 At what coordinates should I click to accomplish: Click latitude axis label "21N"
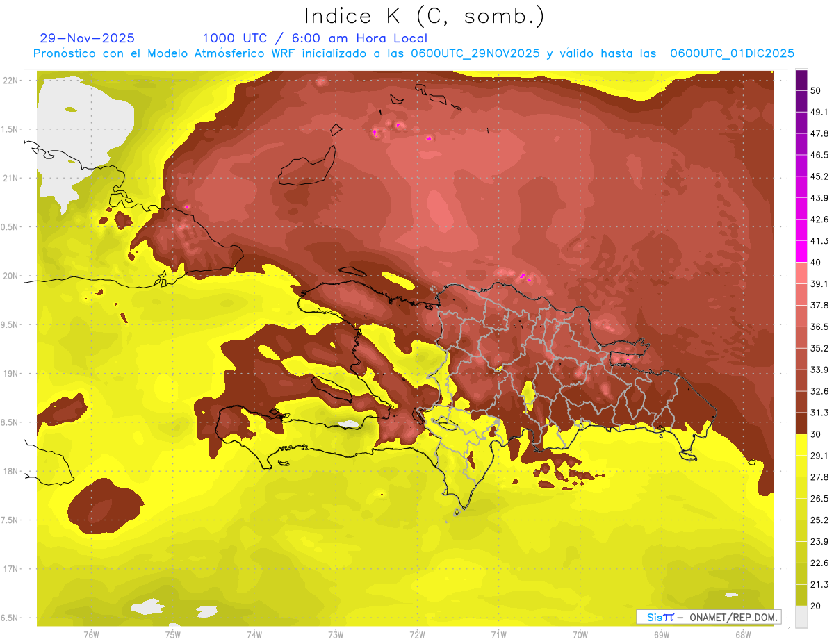pos(10,178)
